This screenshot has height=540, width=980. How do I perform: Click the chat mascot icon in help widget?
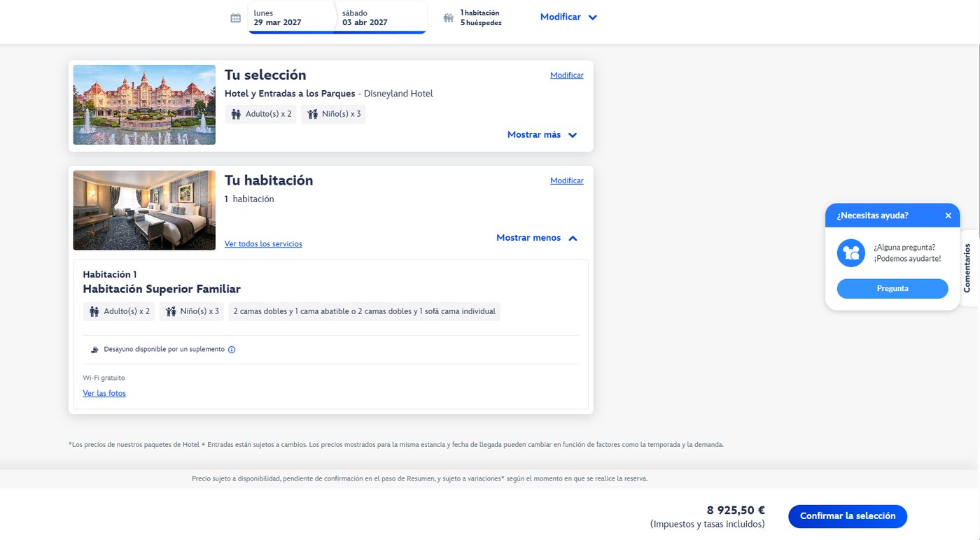851,253
